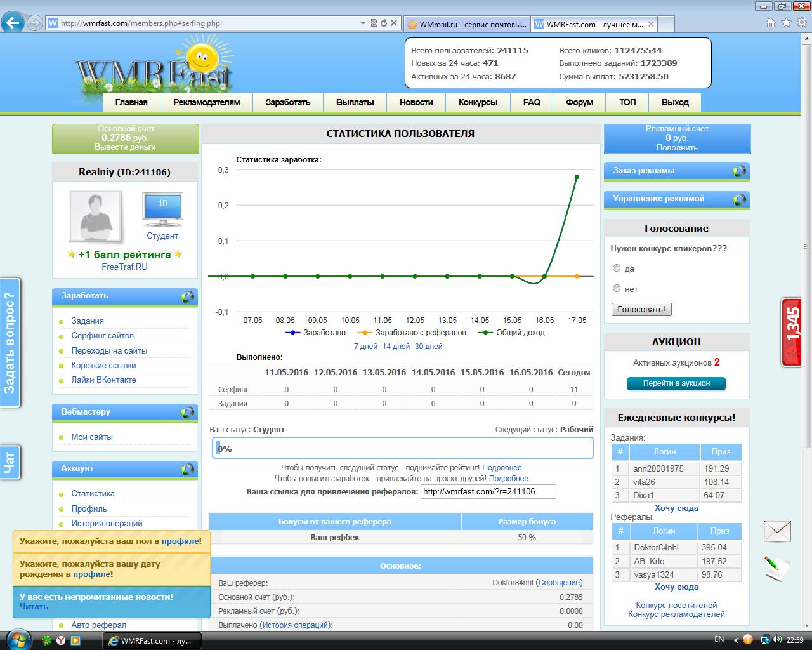Screen dimensions: 812x650
Task: Open Короткие ссылки in the sidebar
Action: click(103, 365)
